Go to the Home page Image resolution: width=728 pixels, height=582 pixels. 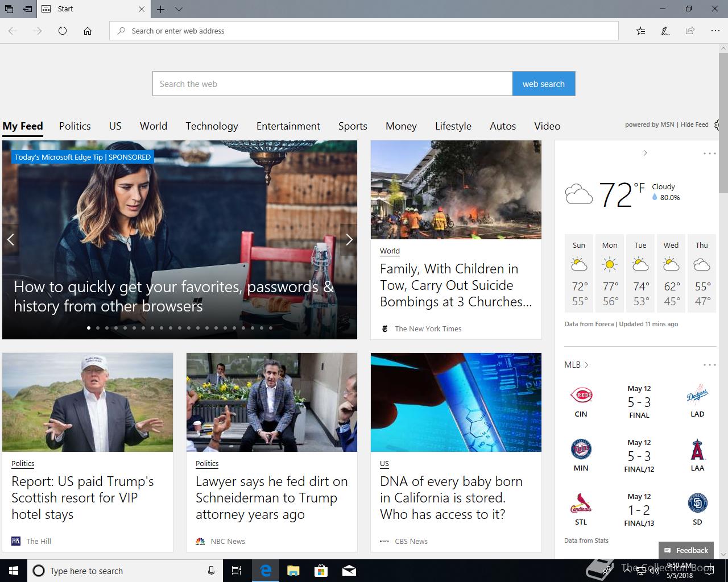pos(88,31)
